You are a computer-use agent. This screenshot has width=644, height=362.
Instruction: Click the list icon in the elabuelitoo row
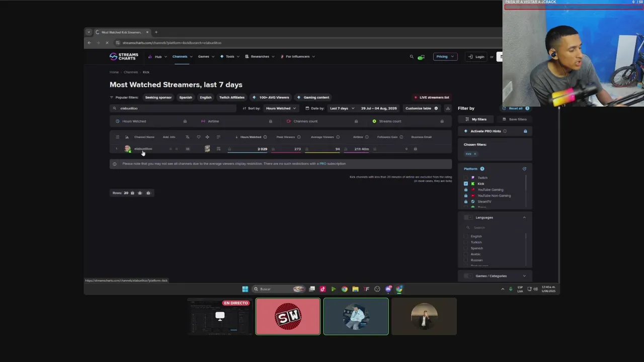pos(218,149)
